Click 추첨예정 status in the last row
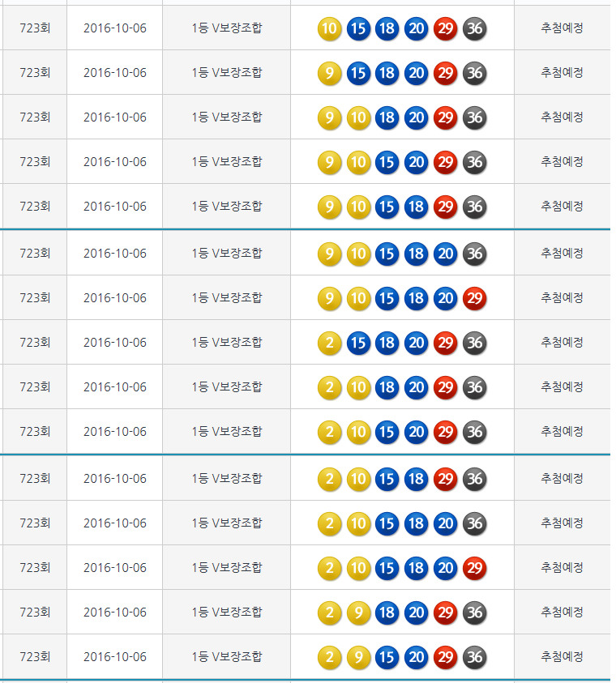Screen dimensions: 616x683 point(562,657)
